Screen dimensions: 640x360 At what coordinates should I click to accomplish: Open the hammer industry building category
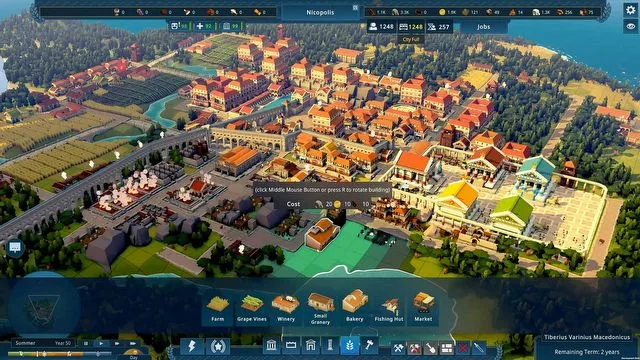point(369,346)
